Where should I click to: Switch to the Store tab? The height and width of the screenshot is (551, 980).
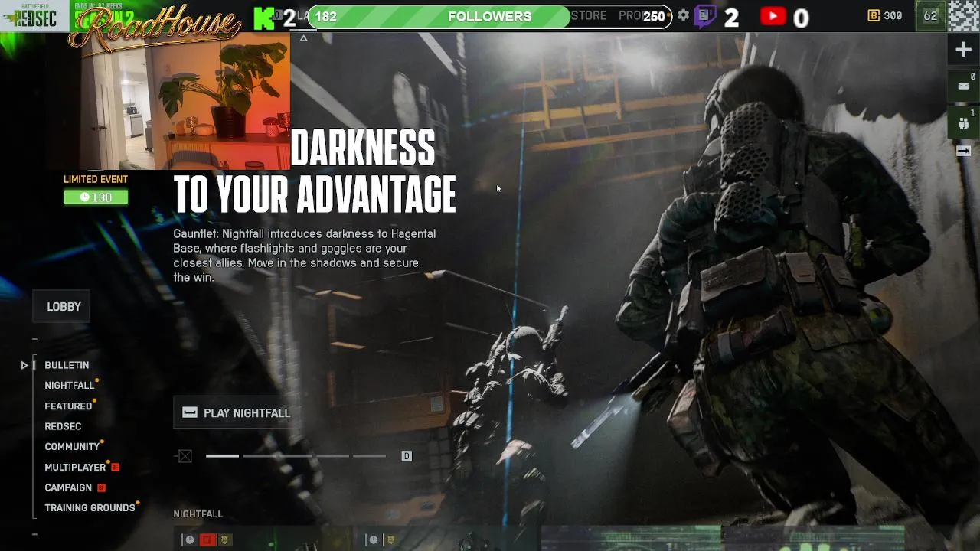point(589,15)
